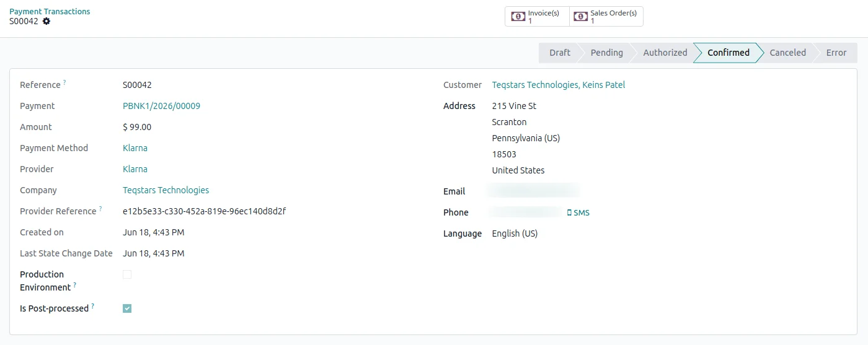Click the language value English (US)

coord(515,234)
